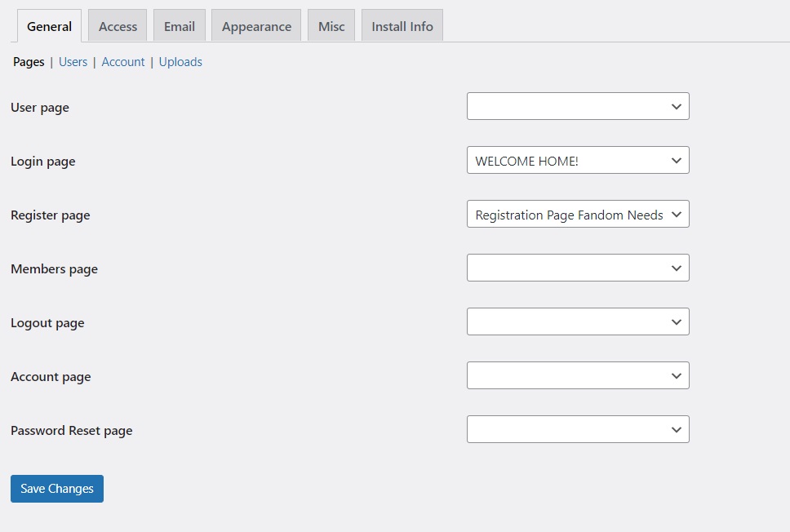Click the Login page field label
Screen dimensions: 790x532
pos(43,162)
